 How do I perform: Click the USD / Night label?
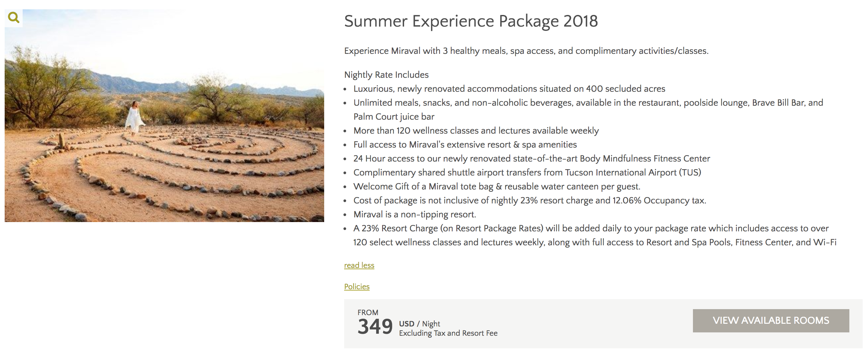click(419, 323)
